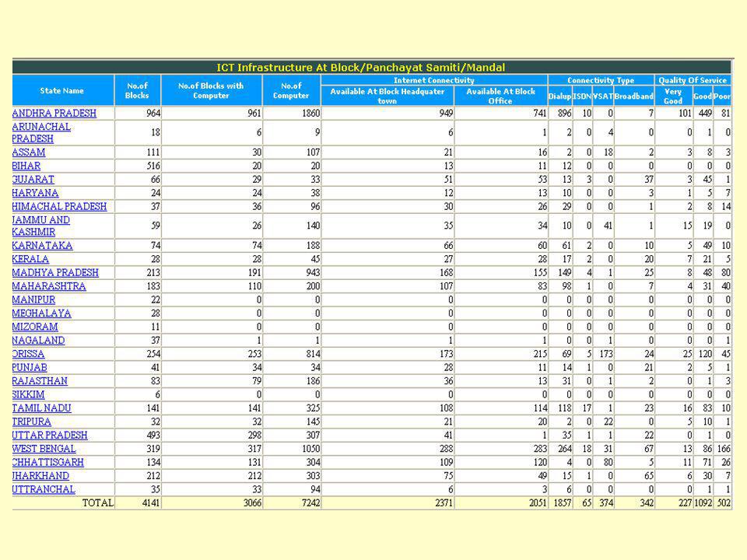Viewport: 747px width, 560px height.
Task: Open the NAGALAND link
Action: tap(39, 341)
